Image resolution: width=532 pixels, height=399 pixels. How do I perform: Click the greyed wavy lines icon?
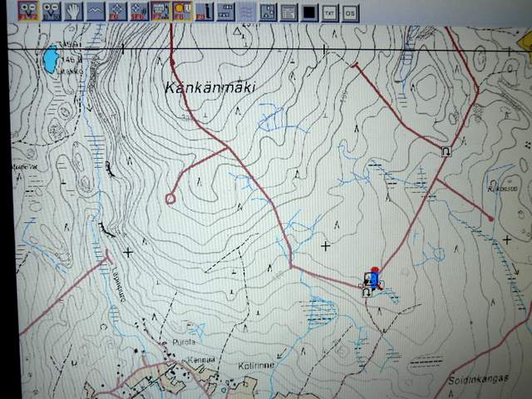coord(247,12)
